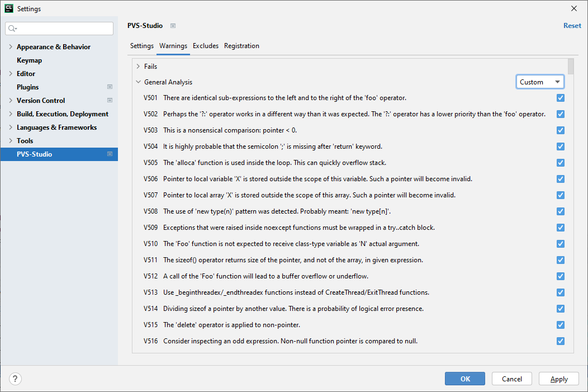588x392 pixels.
Task: Disable the V505 alloca warning checkbox
Action: 561,163
